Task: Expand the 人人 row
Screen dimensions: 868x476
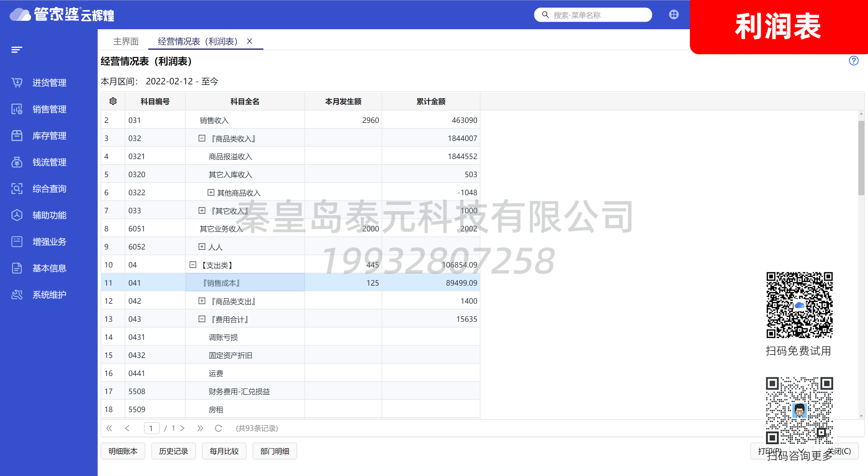Action: pyautogui.click(x=202, y=247)
